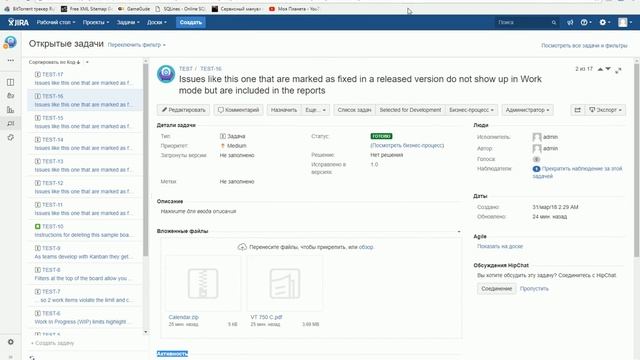
Task: Click Посмотреть бизнес-процесс link
Action: (407, 145)
